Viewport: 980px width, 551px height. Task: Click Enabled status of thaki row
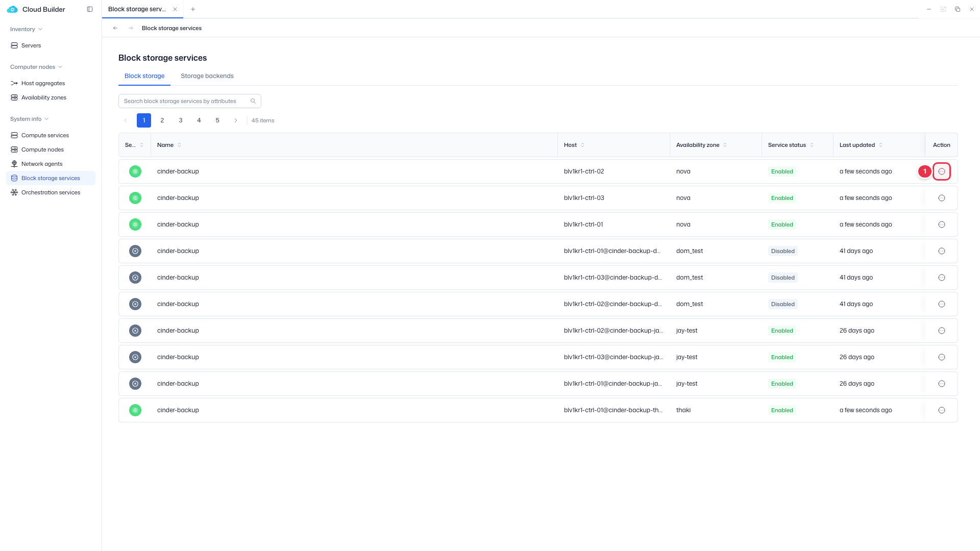tap(782, 410)
